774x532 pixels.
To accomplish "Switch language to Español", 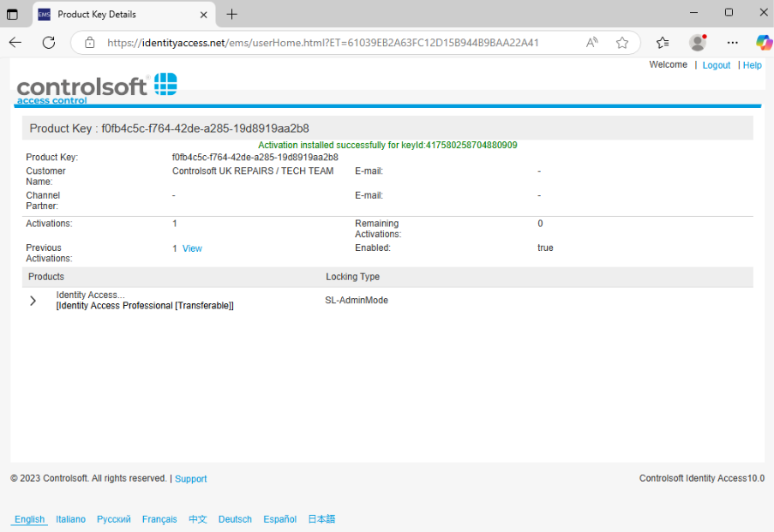I will pyautogui.click(x=280, y=519).
